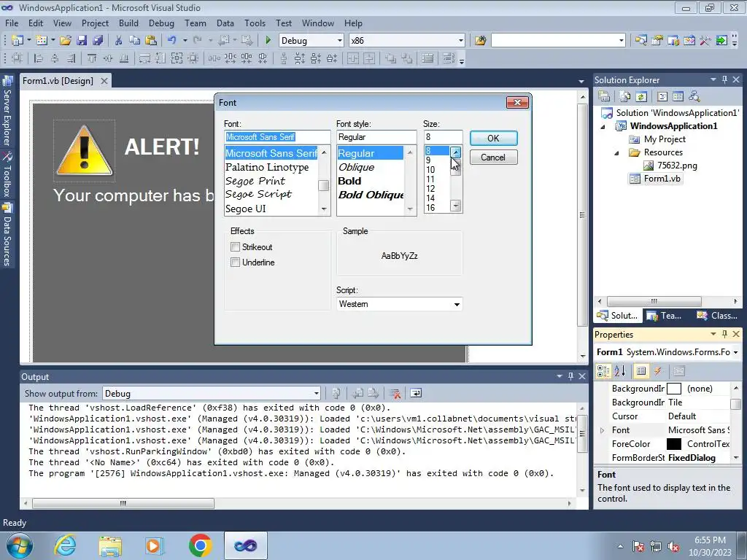Enable the Underline effect checkbox
The height and width of the screenshot is (560, 747).
[x=235, y=262]
